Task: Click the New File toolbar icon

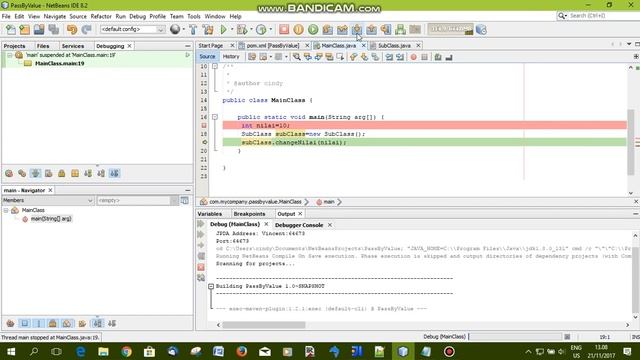Action: coord(11,29)
